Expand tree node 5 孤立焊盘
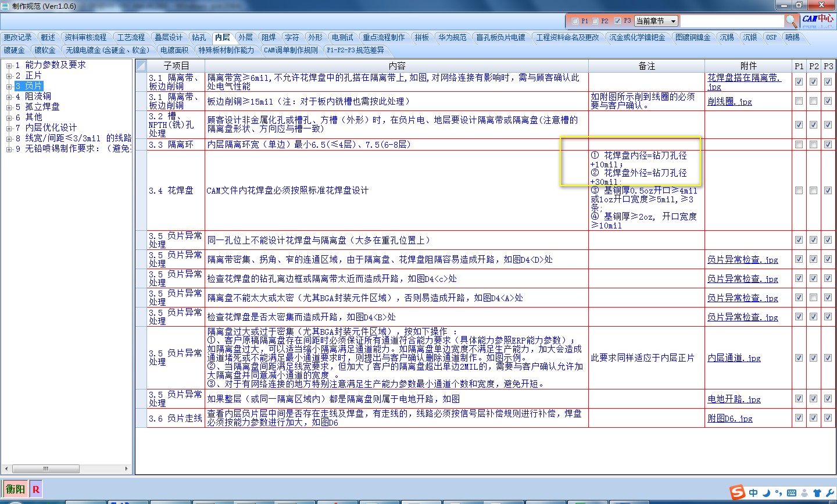Viewport: 837px width, 504px height. 9,107
